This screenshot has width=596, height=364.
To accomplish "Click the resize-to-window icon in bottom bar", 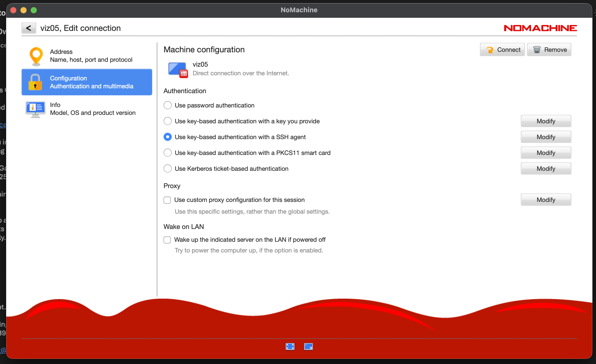I will 308,346.
